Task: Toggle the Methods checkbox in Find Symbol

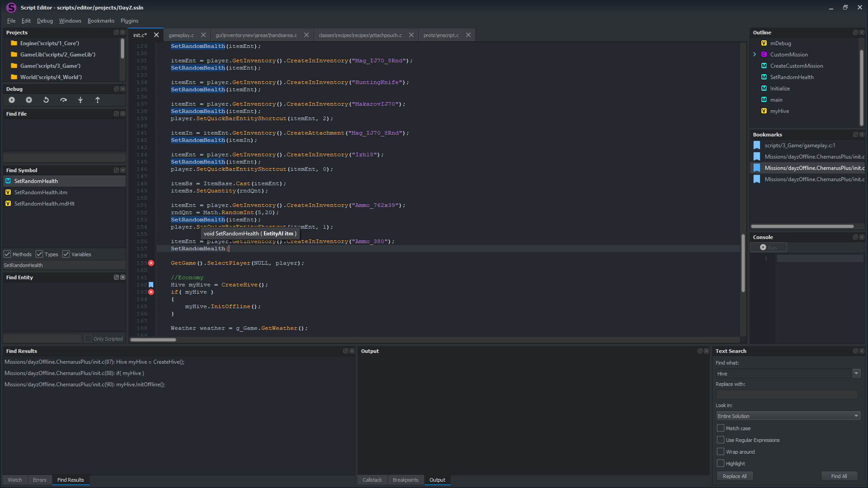Action: [x=8, y=254]
